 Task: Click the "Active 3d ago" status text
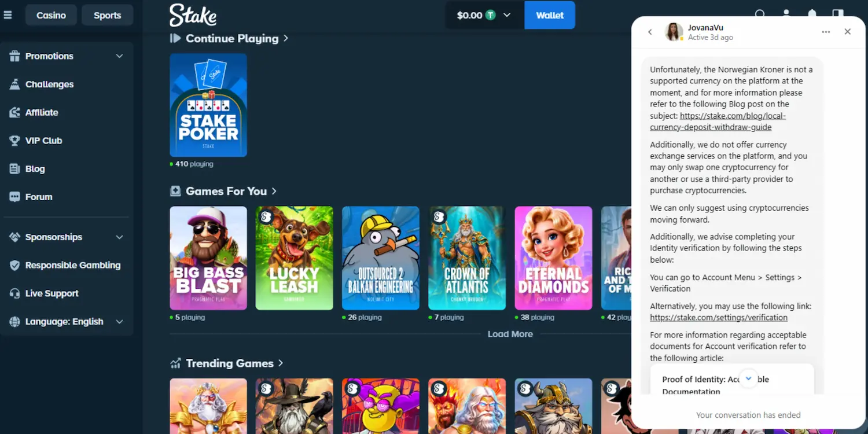pos(711,38)
